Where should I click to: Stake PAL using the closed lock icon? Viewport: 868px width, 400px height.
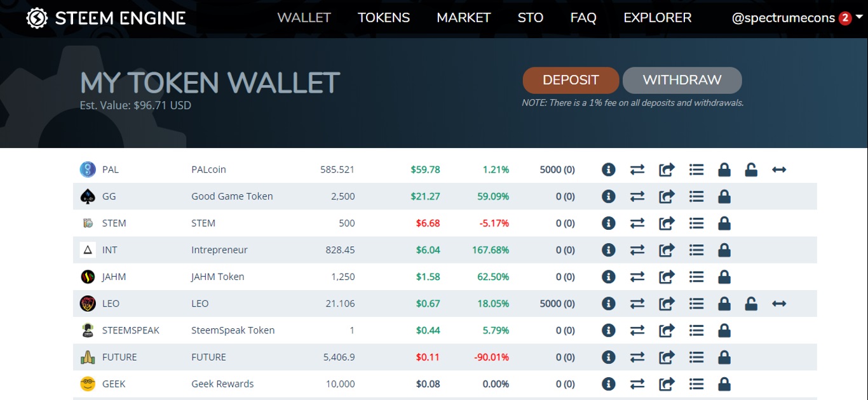point(724,170)
